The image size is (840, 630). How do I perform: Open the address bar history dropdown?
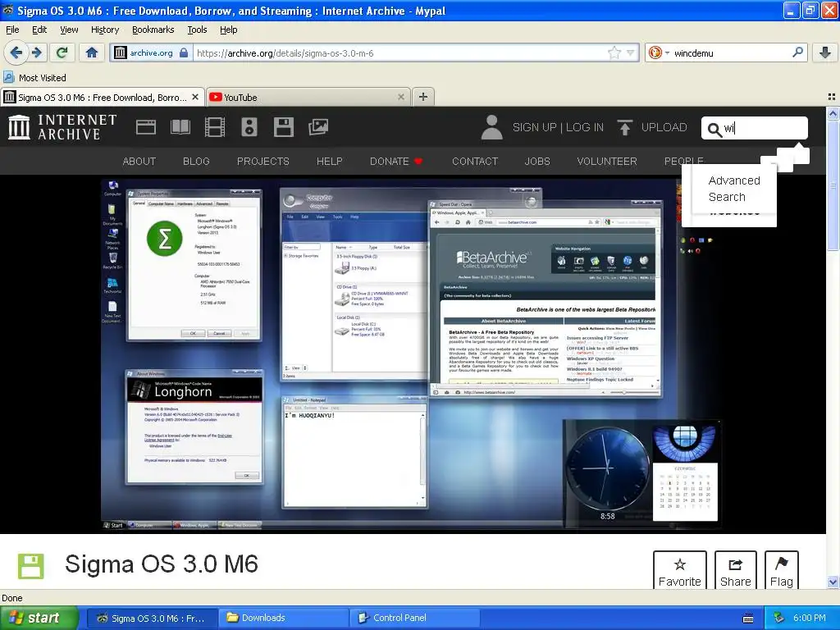point(631,52)
